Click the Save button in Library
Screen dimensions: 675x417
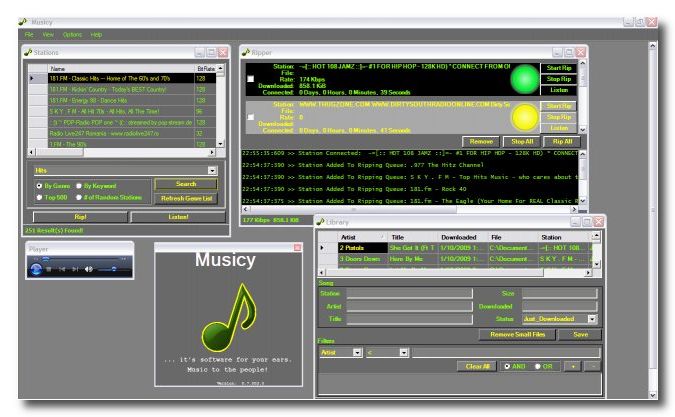(x=580, y=334)
